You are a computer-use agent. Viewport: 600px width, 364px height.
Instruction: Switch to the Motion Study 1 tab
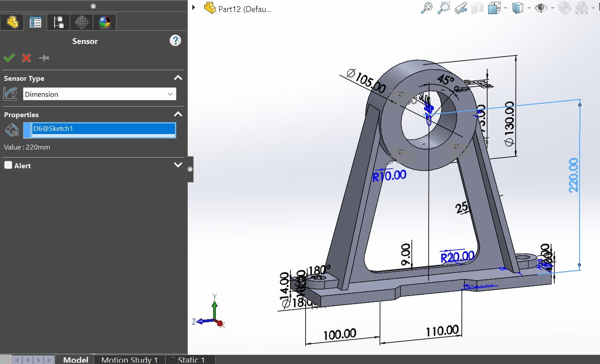tap(129, 360)
